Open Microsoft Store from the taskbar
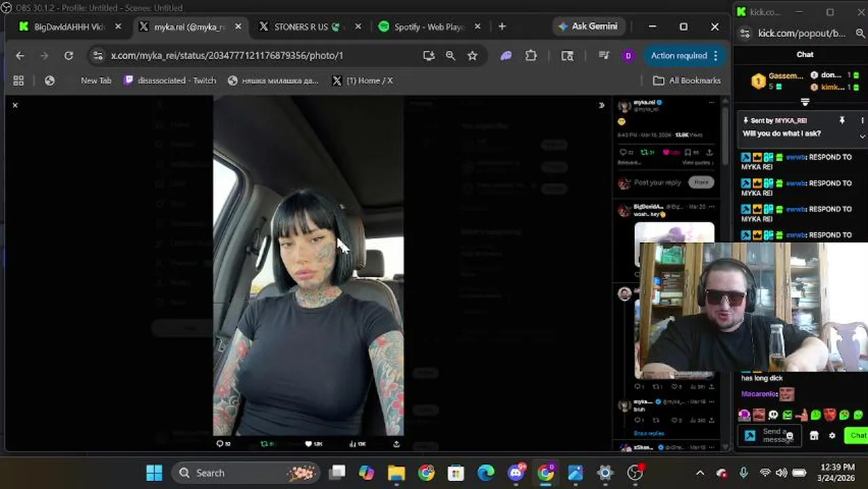This screenshot has width=868, height=489. 456,473
